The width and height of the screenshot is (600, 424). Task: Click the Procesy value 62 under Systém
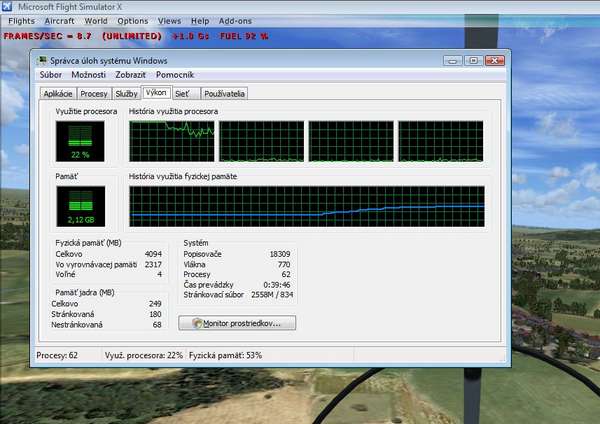click(286, 274)
